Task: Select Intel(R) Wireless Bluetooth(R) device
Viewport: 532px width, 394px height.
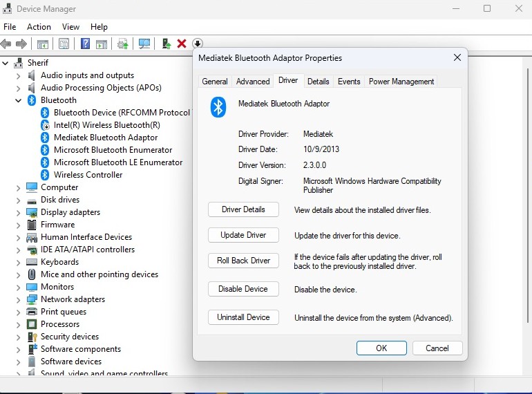Action: [x=106, y=125]
